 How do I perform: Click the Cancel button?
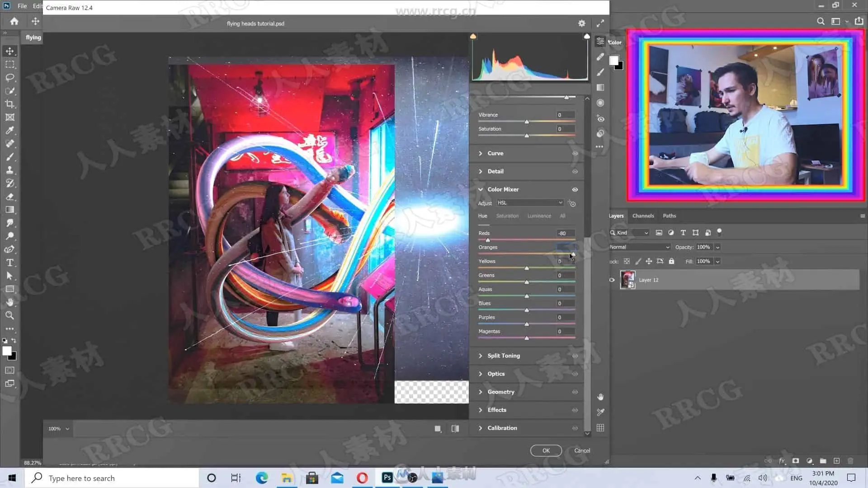point(582,450)
